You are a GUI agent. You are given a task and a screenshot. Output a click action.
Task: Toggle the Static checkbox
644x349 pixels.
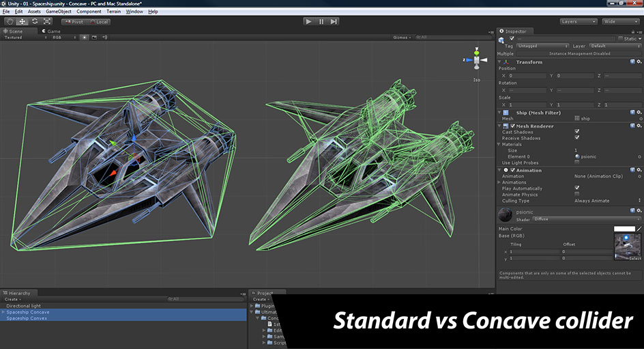pos(621,39)
